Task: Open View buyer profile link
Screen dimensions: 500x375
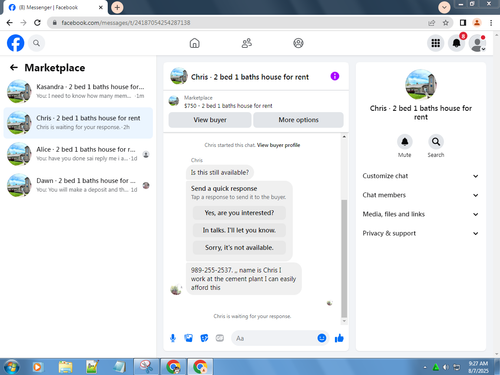Action: point(278,145)
